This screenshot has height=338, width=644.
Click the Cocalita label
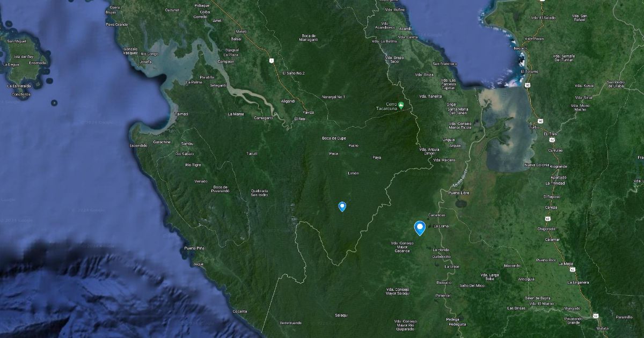[x=239, y=311]
